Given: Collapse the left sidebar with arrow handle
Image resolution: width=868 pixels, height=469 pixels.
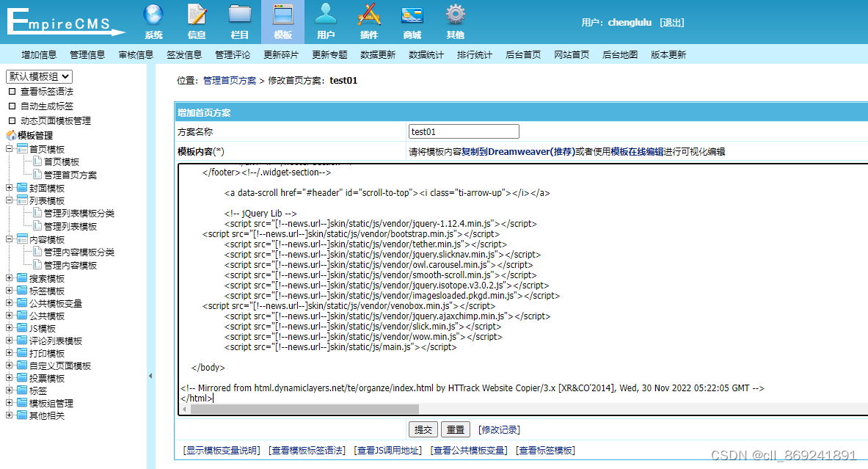Looking at the screenshot, I should tap(150, 376).
